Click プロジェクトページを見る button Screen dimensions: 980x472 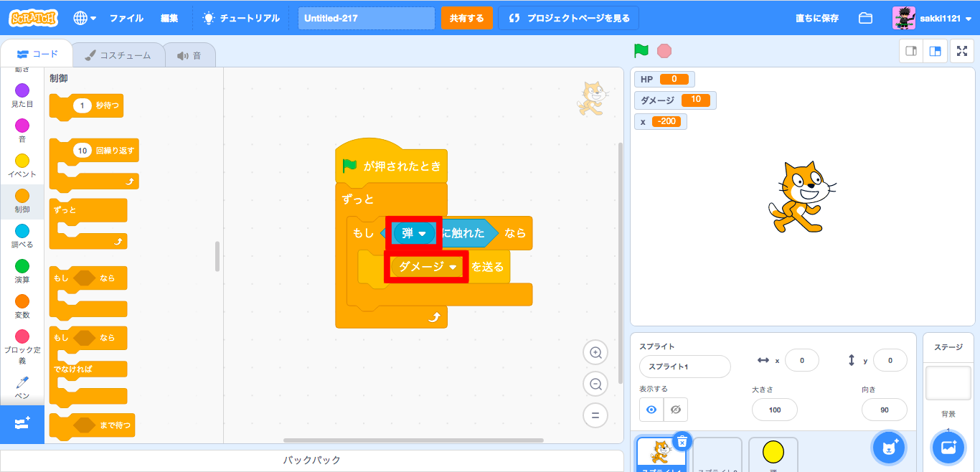point(569,18)
